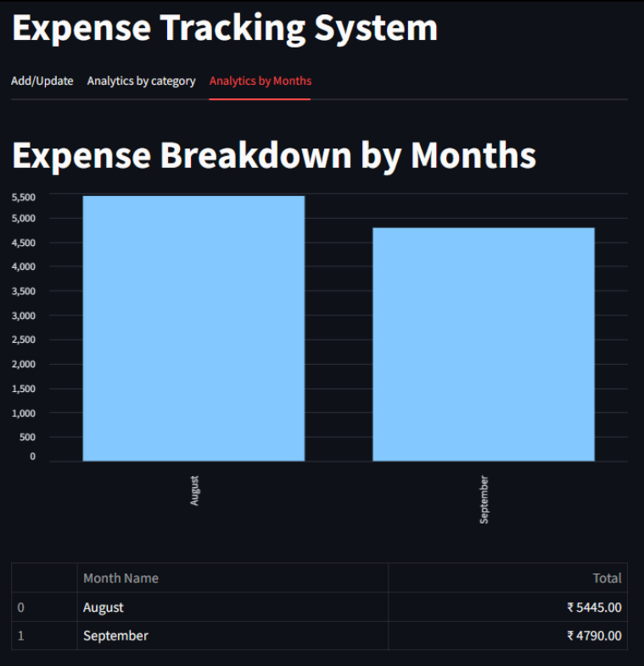Click the 5,500 y-axis tick label
The image size is (644, 666).
[23, 197]
